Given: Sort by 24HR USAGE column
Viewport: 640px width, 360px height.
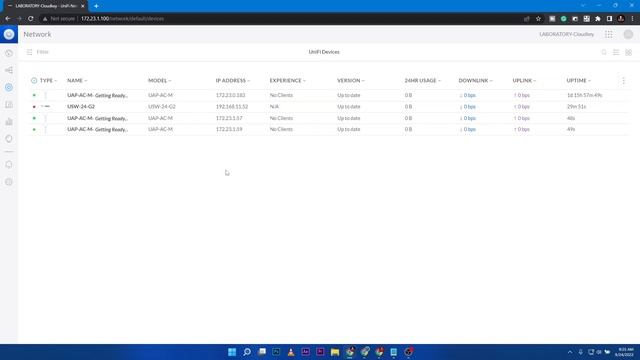Looking at the screenshot, I should click(422, 80).
